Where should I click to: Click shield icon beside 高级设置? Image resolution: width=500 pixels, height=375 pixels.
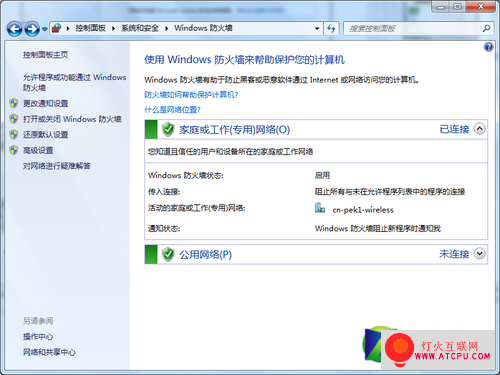point(14,150)
